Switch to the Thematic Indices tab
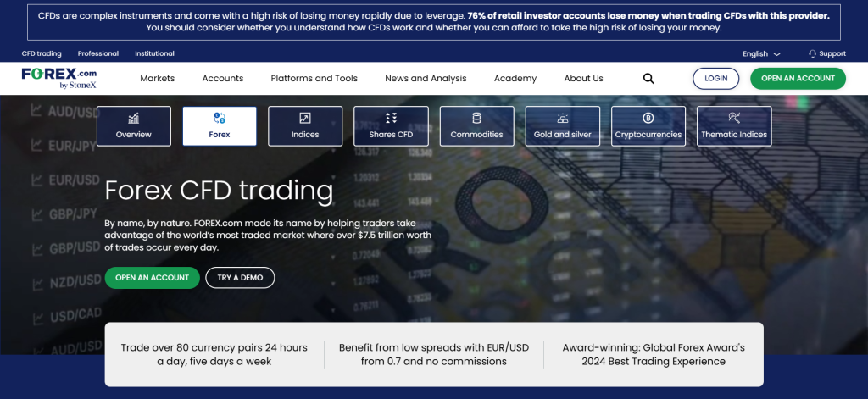Screen dimensions: 868x399 coord(734,126)
